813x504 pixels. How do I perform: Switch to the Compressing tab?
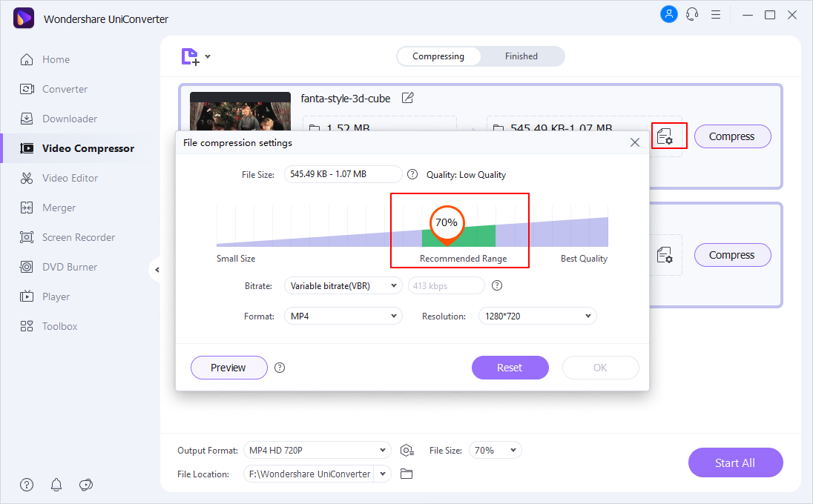click(x=438, y=56)
